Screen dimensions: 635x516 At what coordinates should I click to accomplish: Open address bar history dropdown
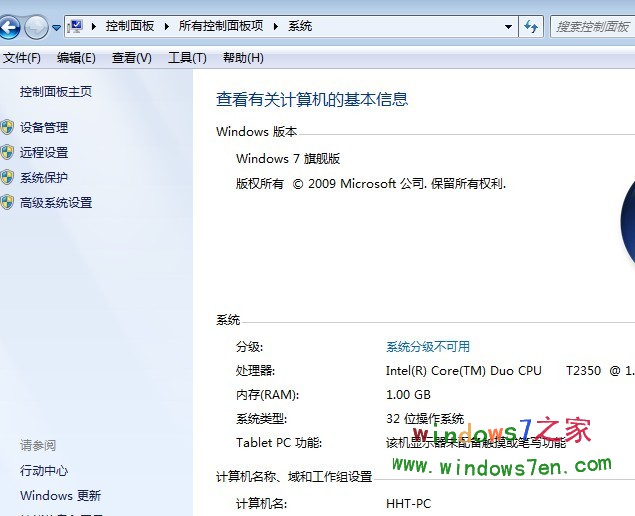(508, 27)
